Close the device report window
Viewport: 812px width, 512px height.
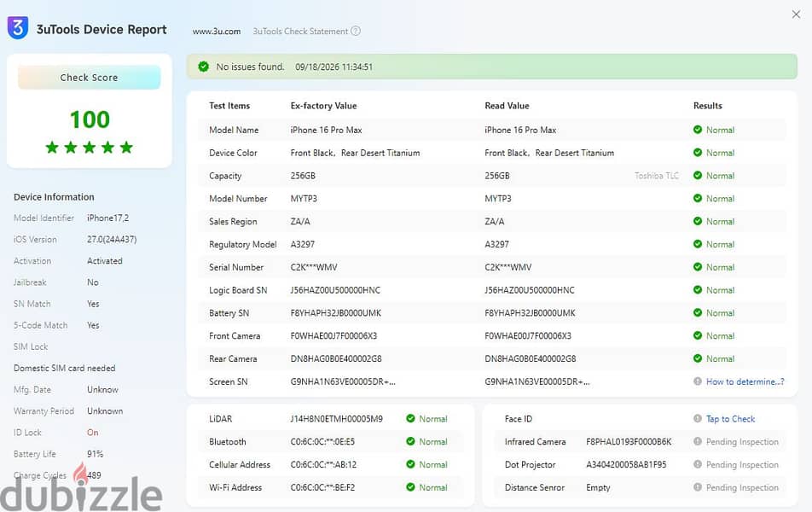[x=796, y=15]
